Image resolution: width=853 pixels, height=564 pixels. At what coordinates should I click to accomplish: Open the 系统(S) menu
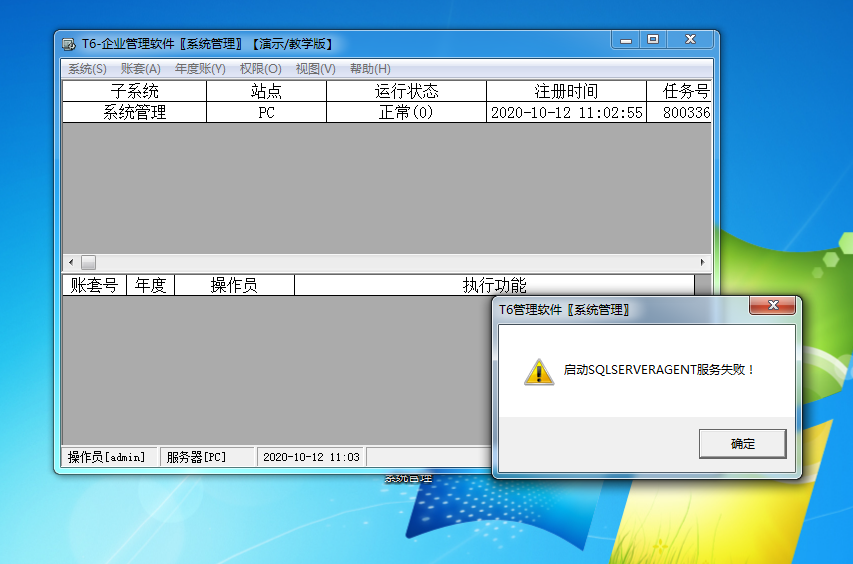(x=87, y=69)
